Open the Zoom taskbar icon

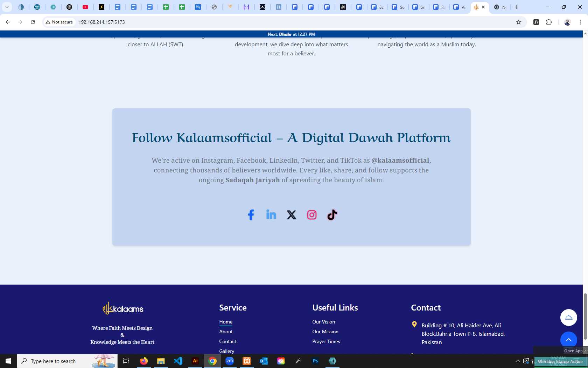[x=230, y=361]
